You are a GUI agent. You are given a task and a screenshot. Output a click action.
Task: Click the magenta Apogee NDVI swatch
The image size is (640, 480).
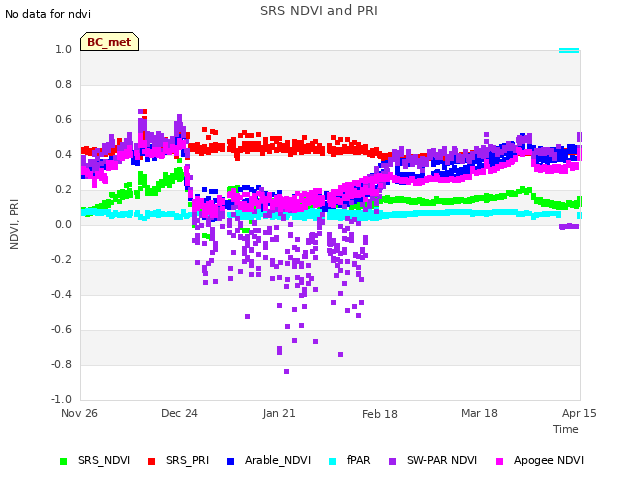pos(499,461)
